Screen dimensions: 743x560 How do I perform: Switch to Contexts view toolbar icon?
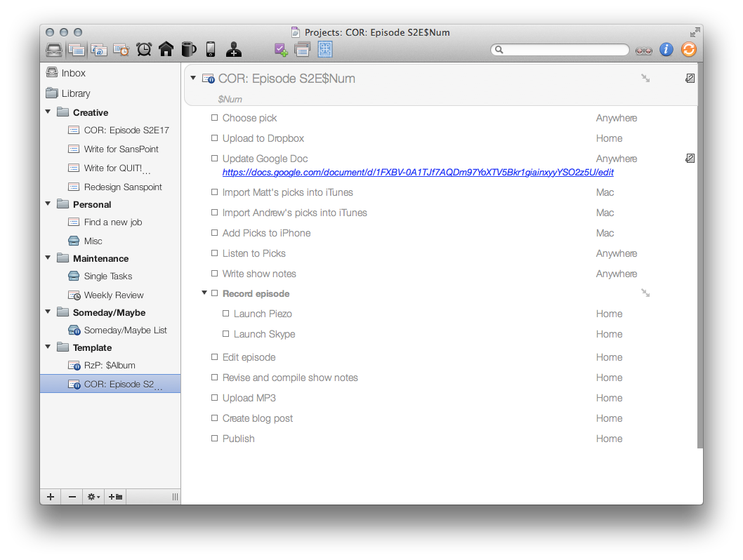[x=99, y=49]
